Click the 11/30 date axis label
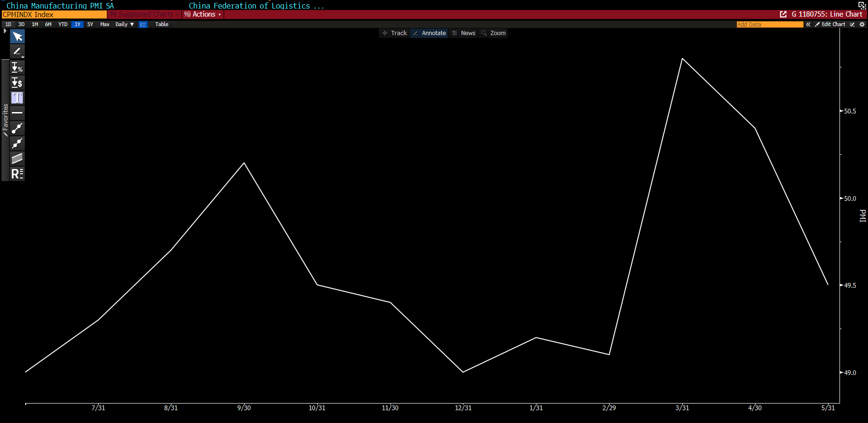This screenshot has height=423, width=868. tap(390, 408)
